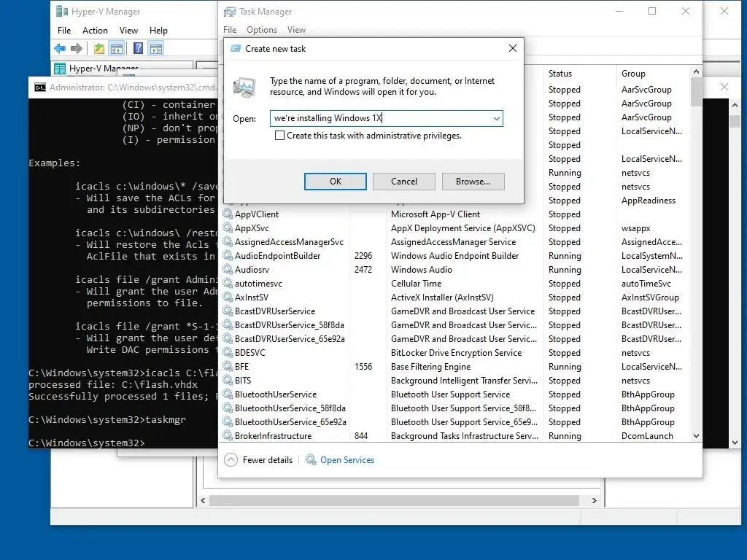Click the Back arrow in Hyper-V Manager toolbar
747x560 pixels.
pos(60,48)
